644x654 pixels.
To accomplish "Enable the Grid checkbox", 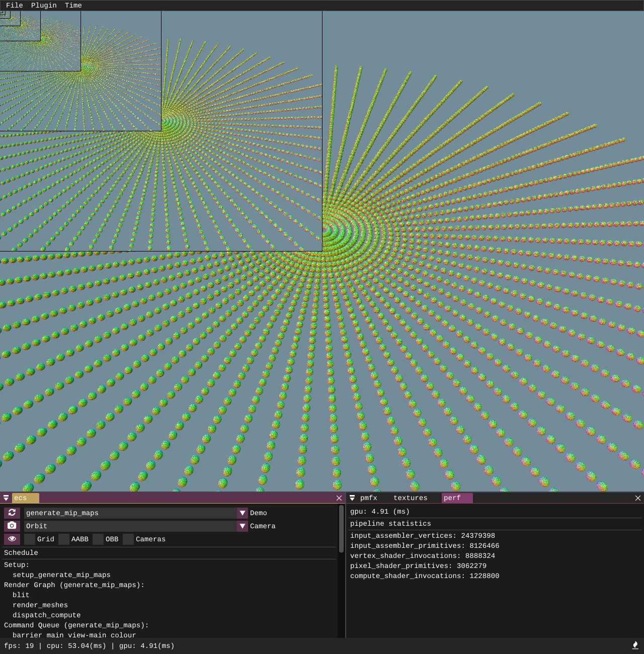I will [30, 539].
